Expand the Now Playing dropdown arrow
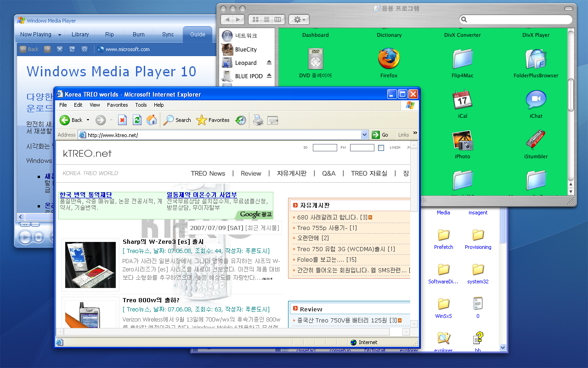This screenshot has width=588, height=368. tap(60, 34)
